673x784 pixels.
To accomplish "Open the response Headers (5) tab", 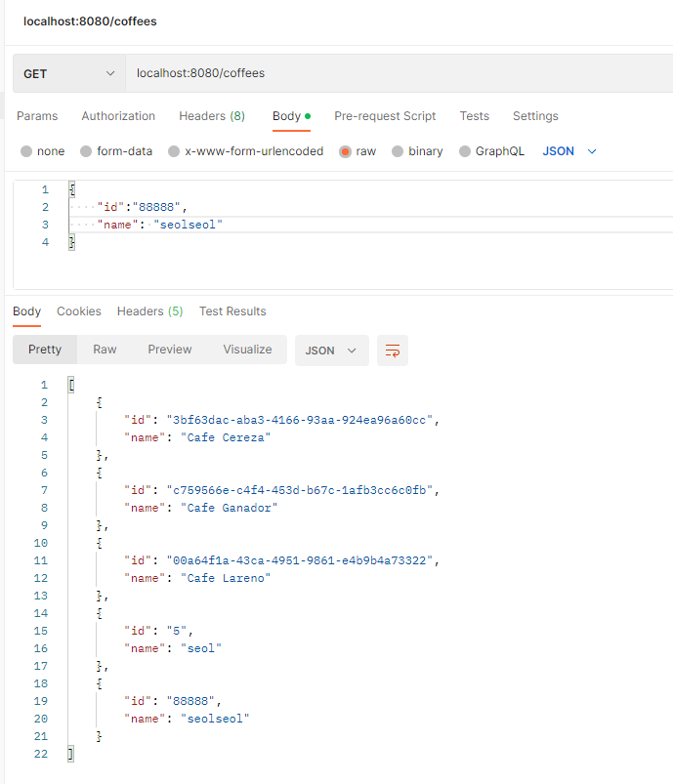I will click(x=149, y=311).
